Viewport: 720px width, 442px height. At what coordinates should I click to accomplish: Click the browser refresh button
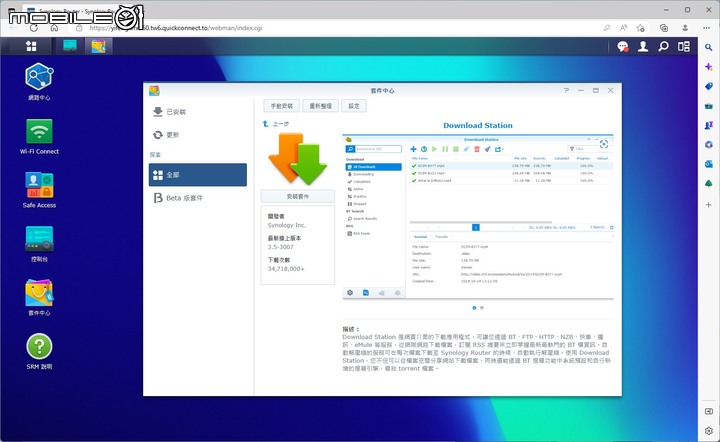[x=34, y=28]
